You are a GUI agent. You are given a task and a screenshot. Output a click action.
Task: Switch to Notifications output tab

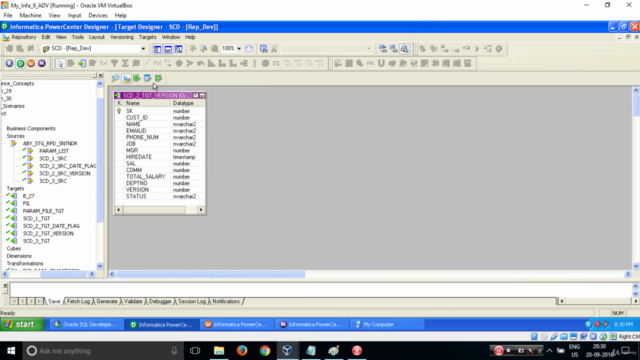[226, 301]
